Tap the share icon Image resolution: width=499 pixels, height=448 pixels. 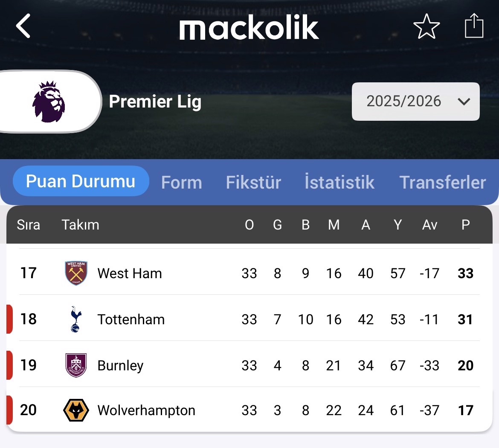point(474,26)
